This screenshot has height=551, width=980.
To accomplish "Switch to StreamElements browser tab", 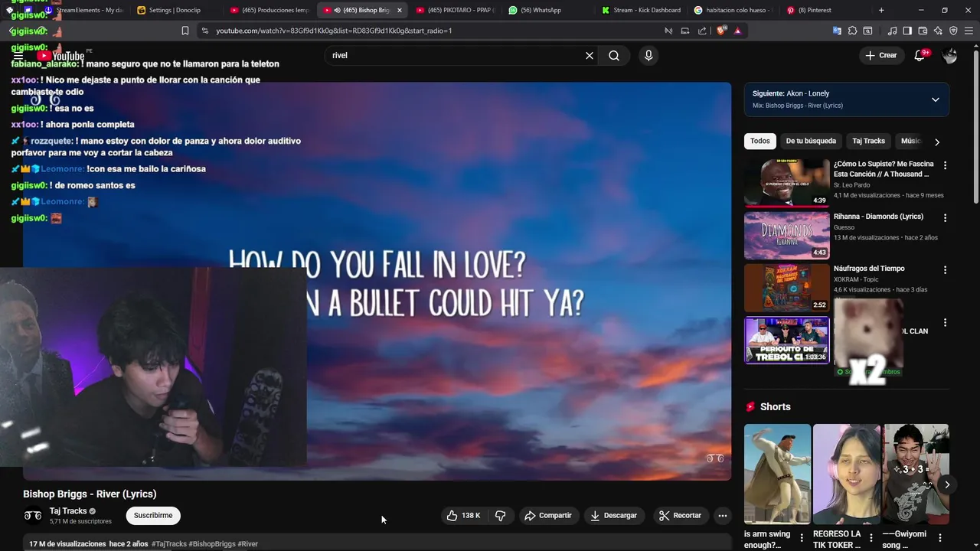I will (x=84, y=10).
